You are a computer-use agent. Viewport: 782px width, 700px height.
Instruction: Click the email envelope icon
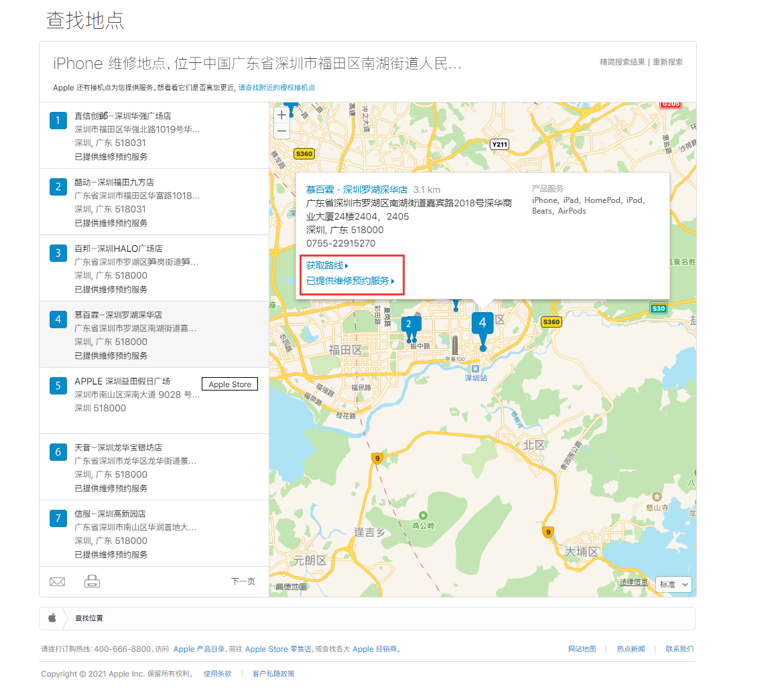[x=57, y=581]
